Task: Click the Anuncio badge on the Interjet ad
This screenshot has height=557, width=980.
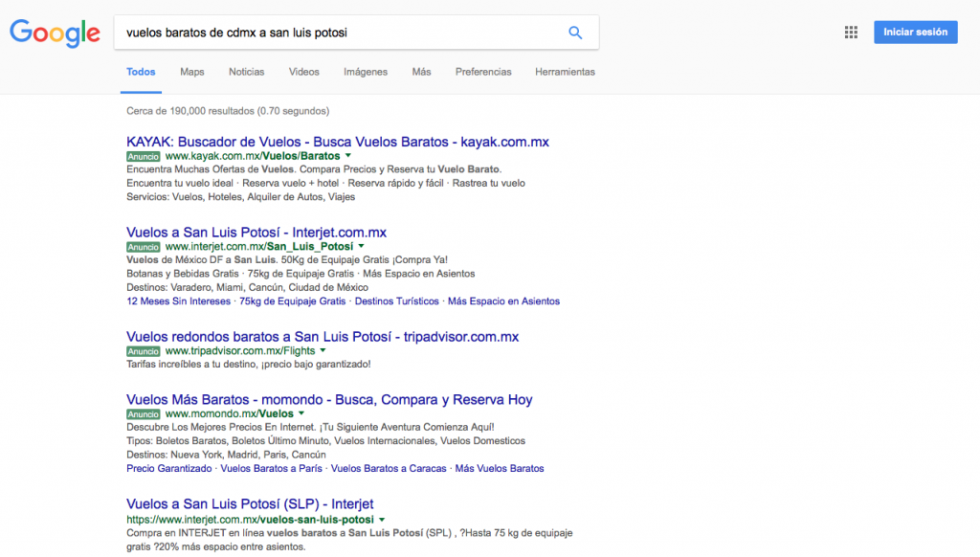Action: pyautogui.click(x=144, y=247)
